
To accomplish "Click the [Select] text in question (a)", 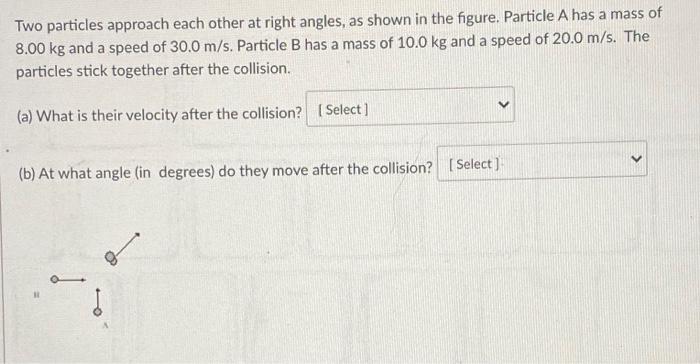I will [x=343, y=109].
